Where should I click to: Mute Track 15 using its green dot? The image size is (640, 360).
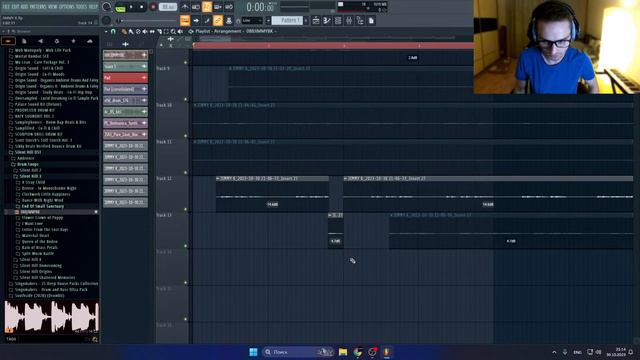click(x=186, y=319)
